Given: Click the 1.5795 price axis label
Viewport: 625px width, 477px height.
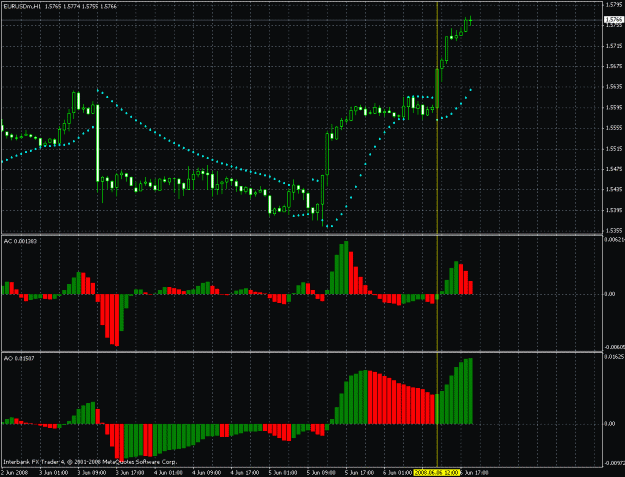Looking at the screenshot, I should pos(614,5).
